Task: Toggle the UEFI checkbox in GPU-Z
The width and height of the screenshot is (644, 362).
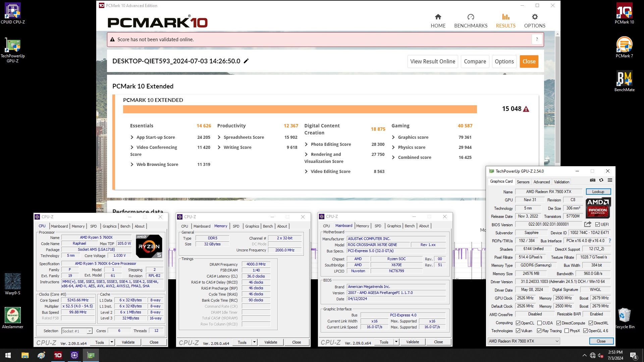Action: coord(597,224)
